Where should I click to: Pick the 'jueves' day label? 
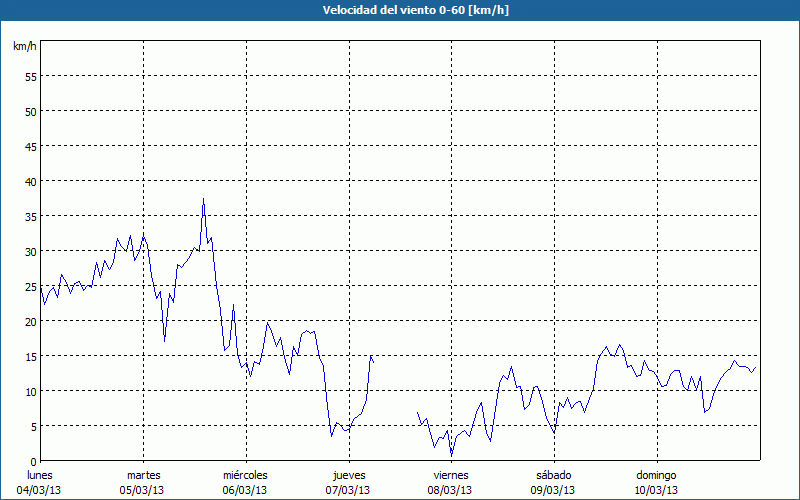pyautogui.click(x=348, y=475)
